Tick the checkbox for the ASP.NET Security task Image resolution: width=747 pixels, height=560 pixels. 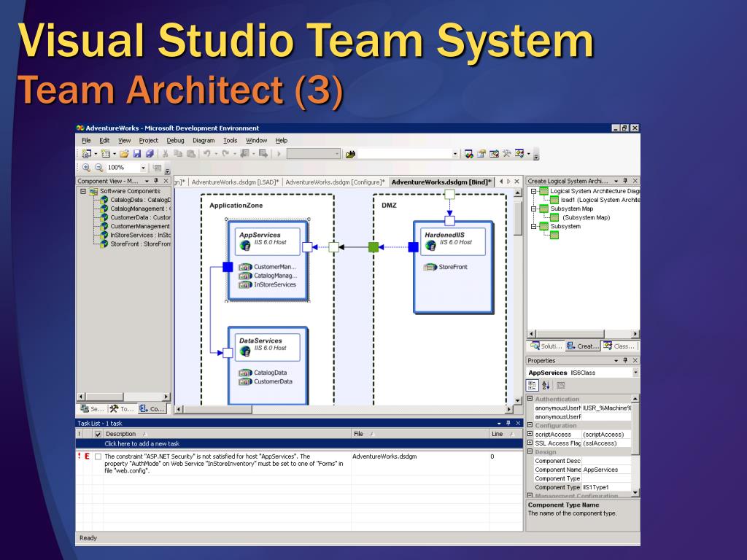98,456
